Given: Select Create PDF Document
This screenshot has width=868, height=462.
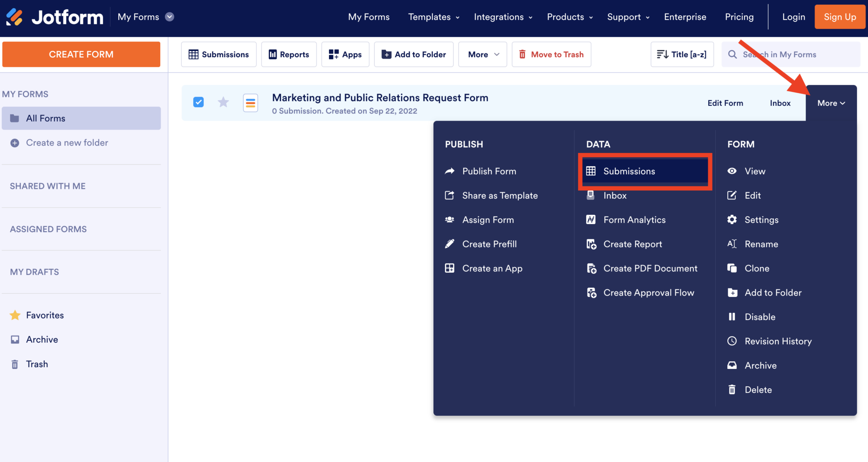Looking at the screenshot, I should tap(650, 268).
